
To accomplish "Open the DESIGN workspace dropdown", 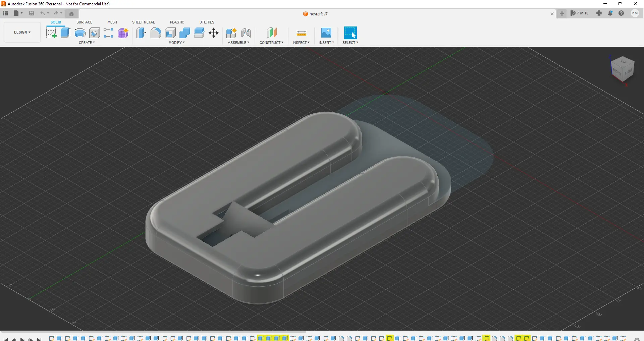I will point(22,32).
